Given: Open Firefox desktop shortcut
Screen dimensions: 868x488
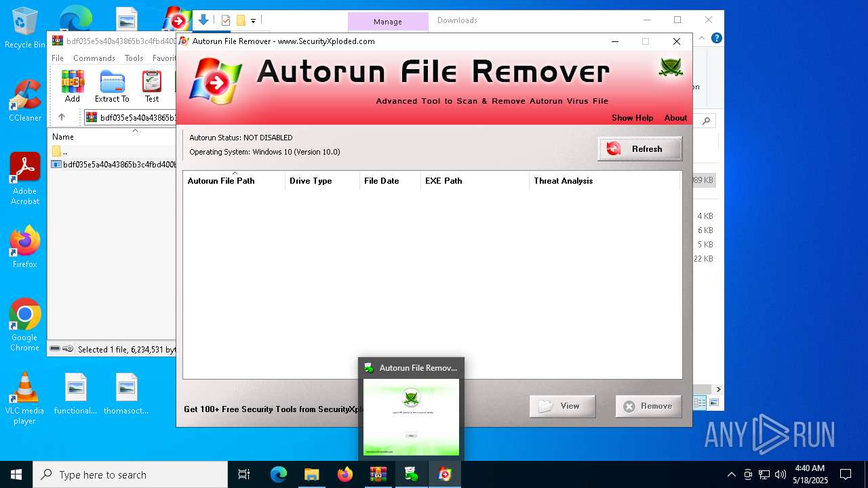Looking at the screenshot, I should pos(24,247).
